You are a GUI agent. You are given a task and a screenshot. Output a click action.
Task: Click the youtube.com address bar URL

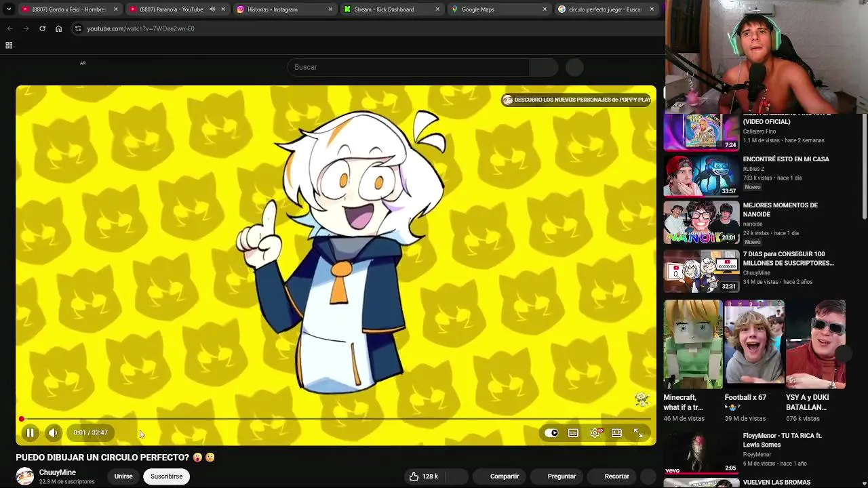pos(140,28)
